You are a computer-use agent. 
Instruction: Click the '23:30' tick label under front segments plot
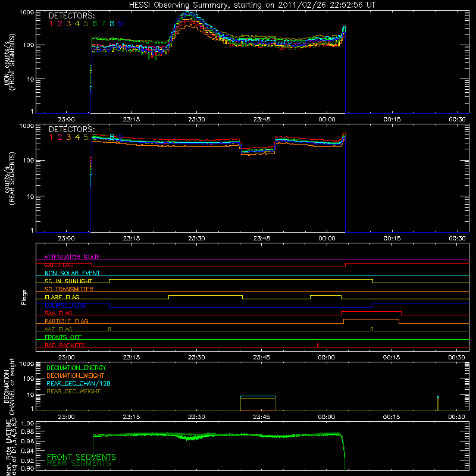[196, 120]
